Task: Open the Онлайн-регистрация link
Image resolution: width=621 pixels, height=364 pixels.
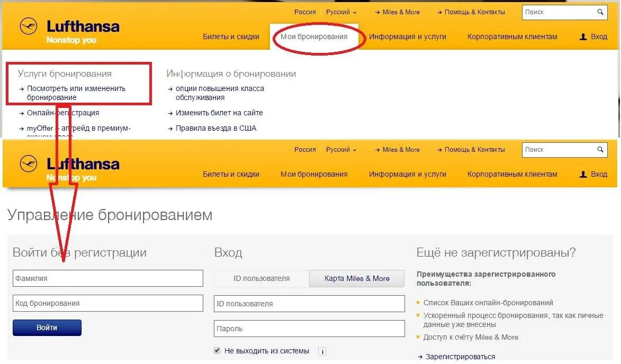Action: [63, 113]
